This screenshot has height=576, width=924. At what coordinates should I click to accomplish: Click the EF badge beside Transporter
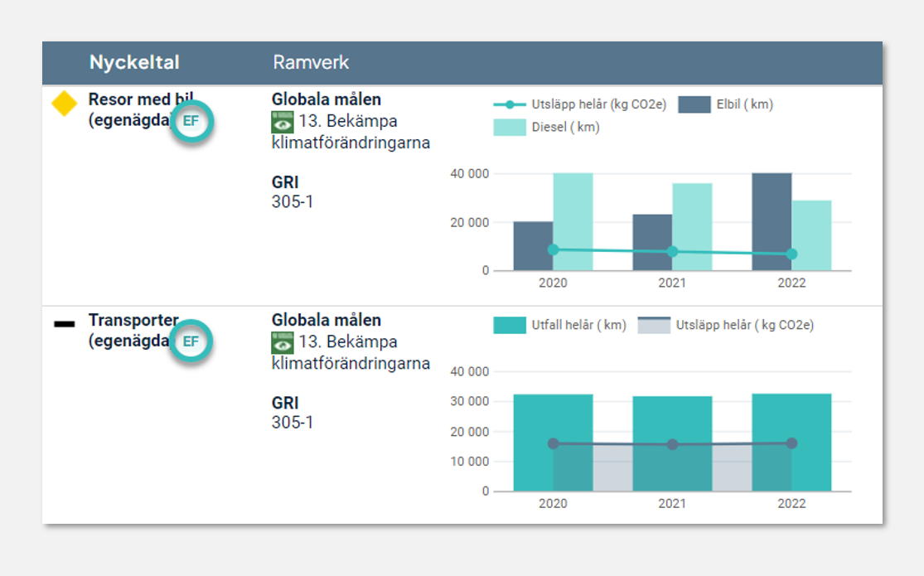pyautogui.click(x=191, y=341)
